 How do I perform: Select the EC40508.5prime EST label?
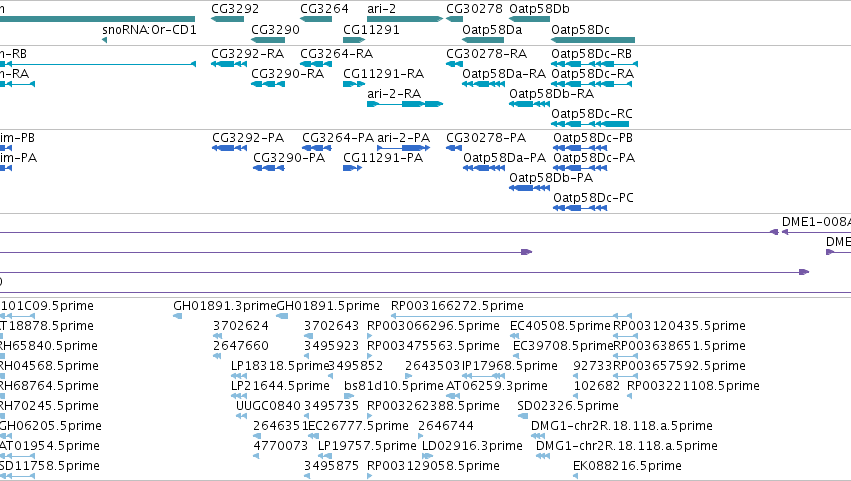pos(561,326)
